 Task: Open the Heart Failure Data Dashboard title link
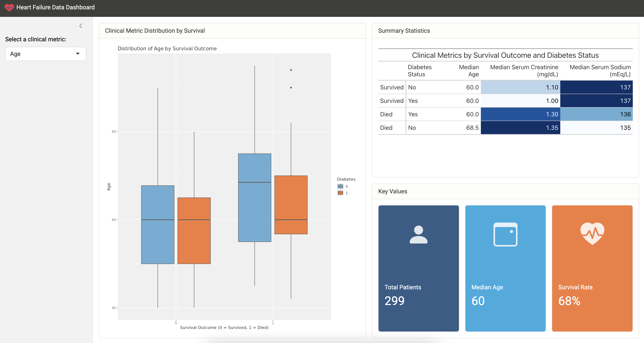tap(56, 7)
